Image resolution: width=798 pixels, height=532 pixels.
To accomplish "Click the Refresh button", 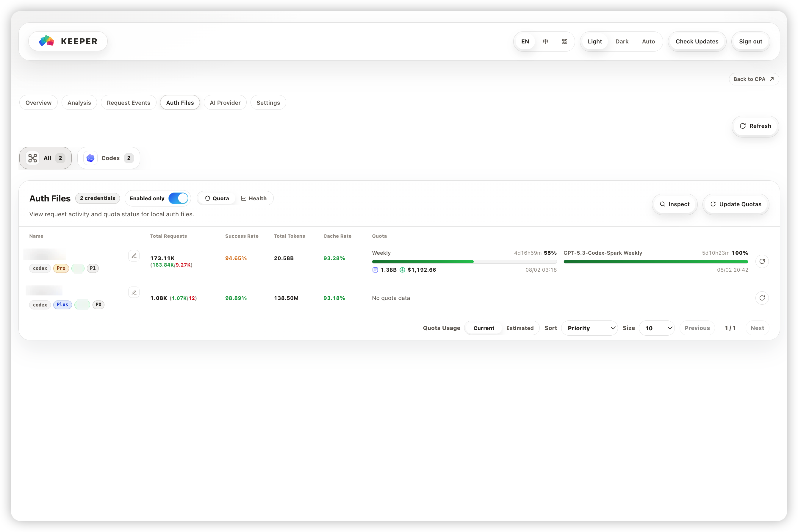I will click(x=755, y=126).
